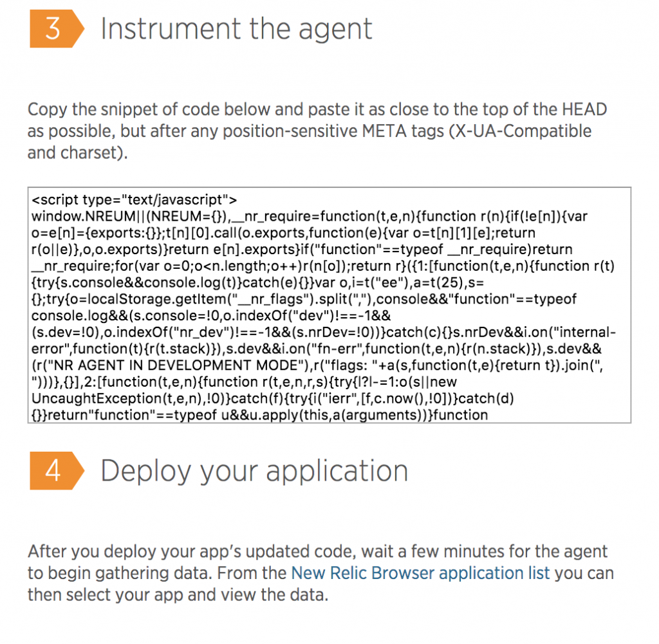659x644 pixels.
Task: Click the "Deploy your application" heading
Action: (x=254, y=472)
